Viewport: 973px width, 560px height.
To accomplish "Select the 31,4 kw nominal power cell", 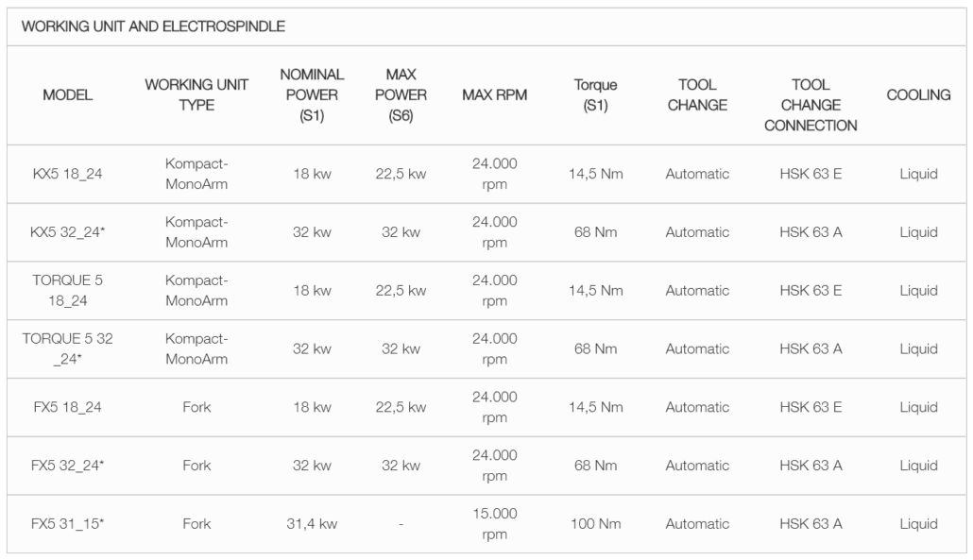I will coord(312,524).
